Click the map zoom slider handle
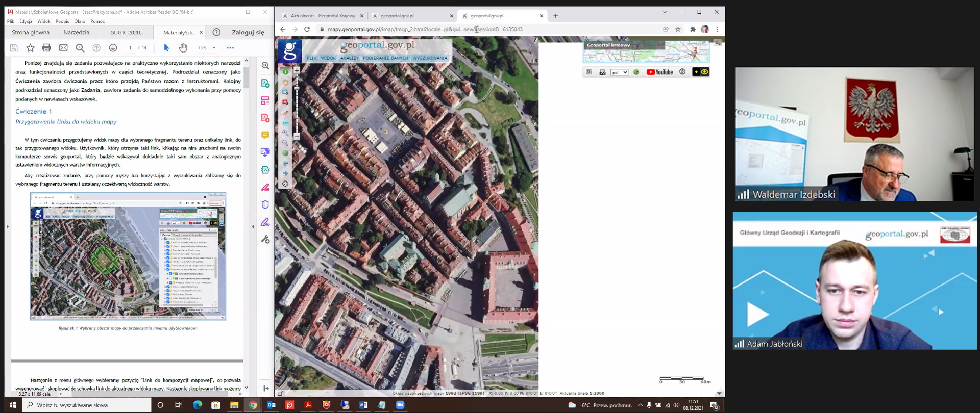The width and height of the screenshot is (980, 413). pos(297,88)
